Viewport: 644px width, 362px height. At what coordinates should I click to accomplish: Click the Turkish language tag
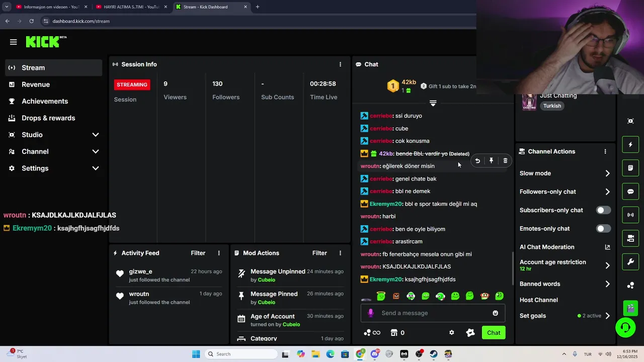(552, 106)
